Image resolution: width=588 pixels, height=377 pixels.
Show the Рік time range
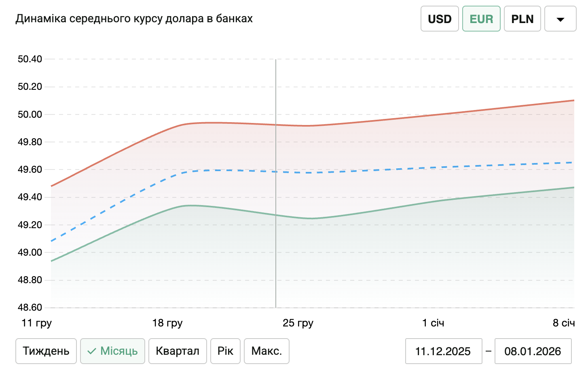[225, 351]
